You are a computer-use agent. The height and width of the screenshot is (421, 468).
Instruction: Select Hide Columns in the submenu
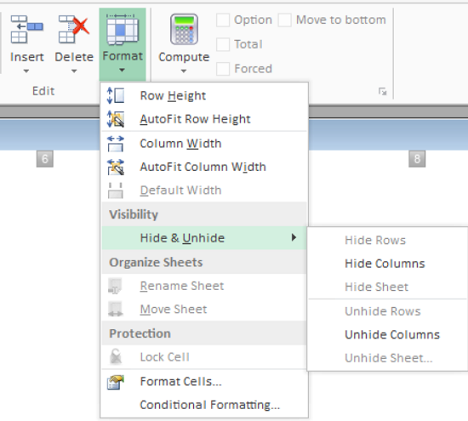385,264
